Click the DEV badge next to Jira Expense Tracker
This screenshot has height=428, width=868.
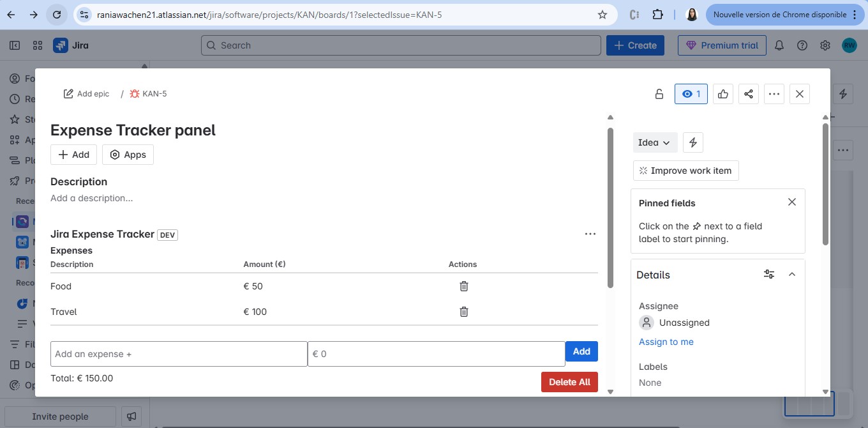point(167,235)
